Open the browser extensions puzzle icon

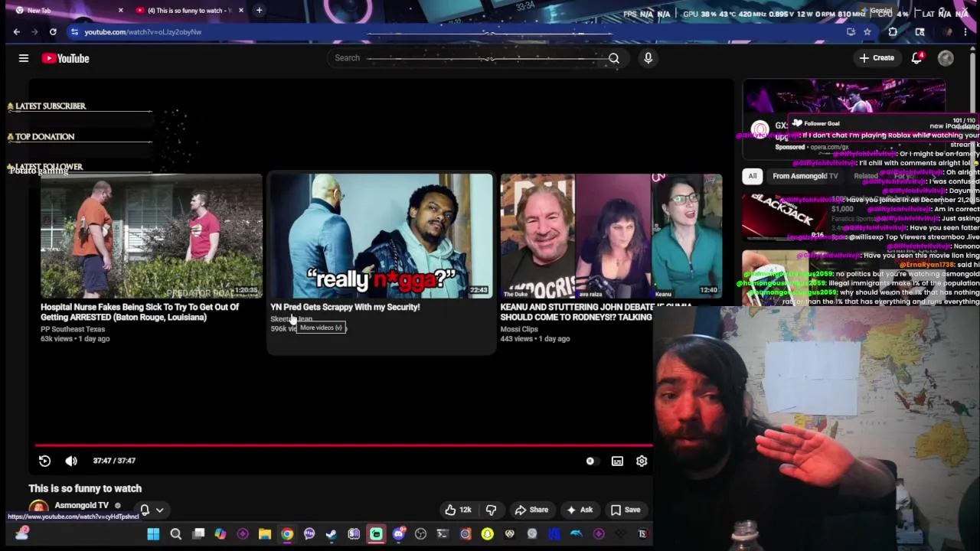coord(893,32)
